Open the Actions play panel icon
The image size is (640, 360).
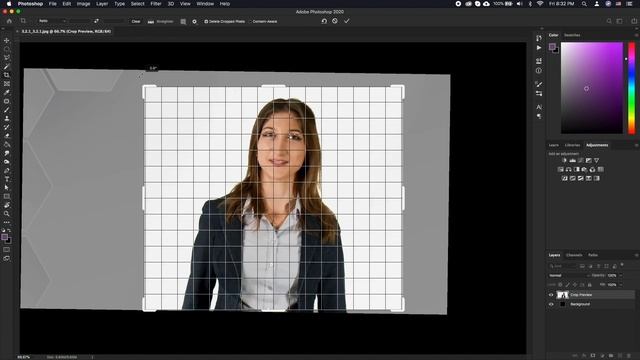coord(539,48)
